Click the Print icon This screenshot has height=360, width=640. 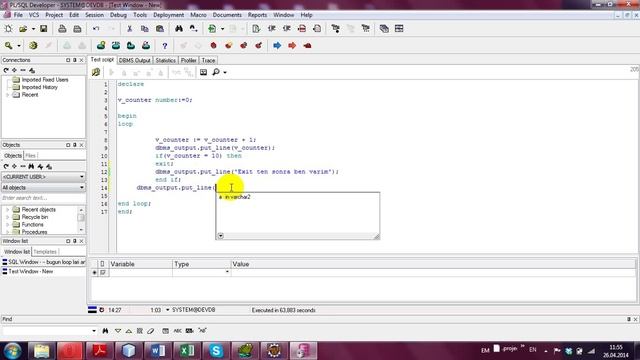[62, 29]
